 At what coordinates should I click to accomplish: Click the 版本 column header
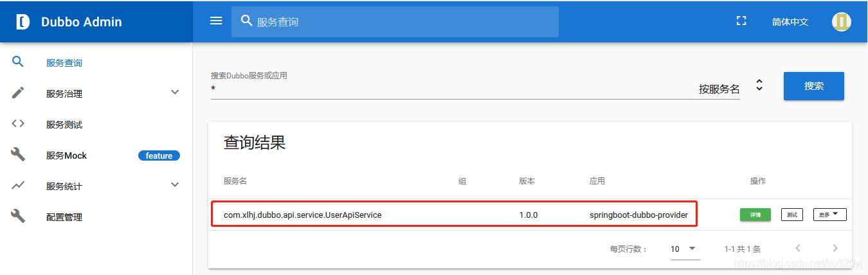click(x=527, y=181)
